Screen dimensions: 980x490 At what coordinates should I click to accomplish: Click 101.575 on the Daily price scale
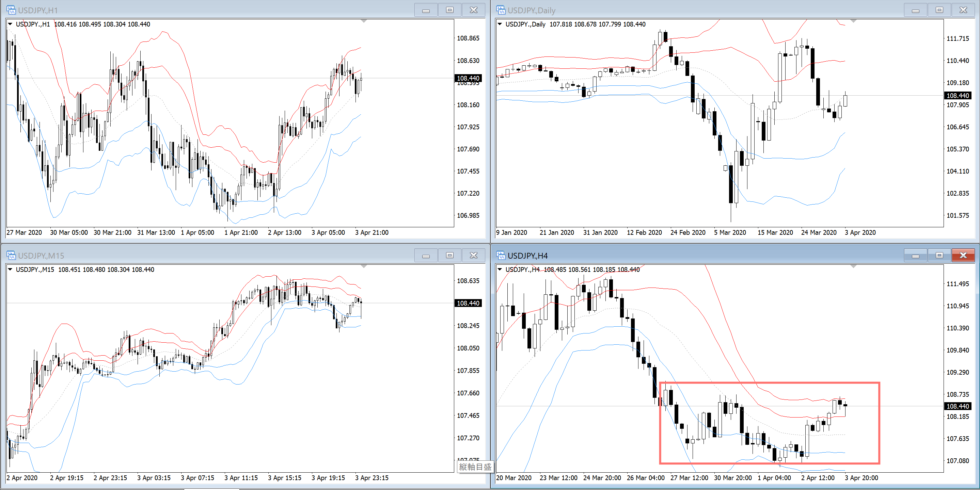coord(958,215)
